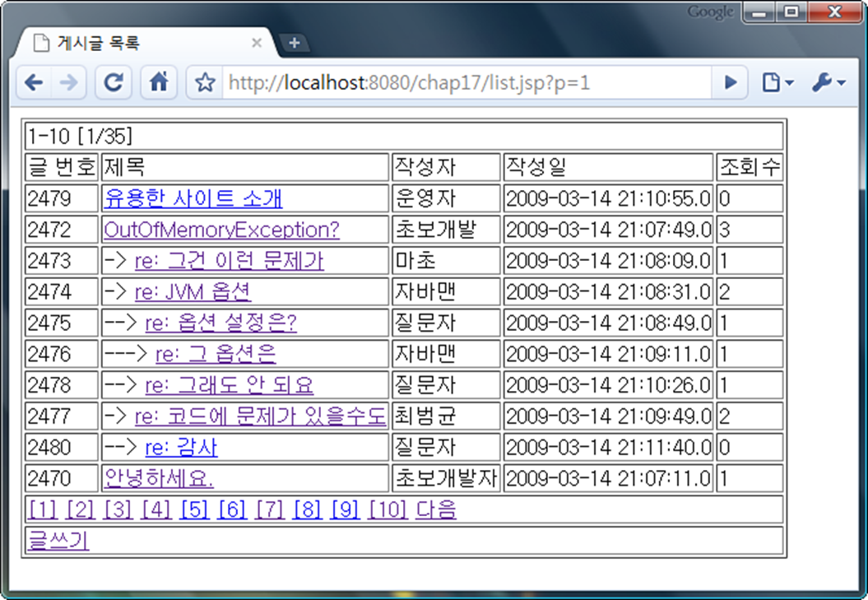
Task: Click the address bar URL field
Action: click(466, 82)
